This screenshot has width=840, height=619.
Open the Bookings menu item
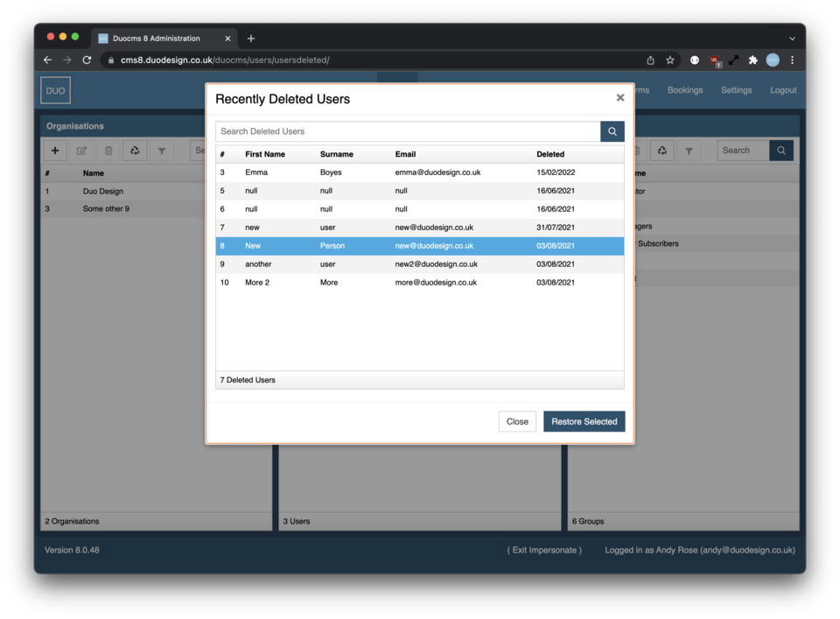point(684,90)
